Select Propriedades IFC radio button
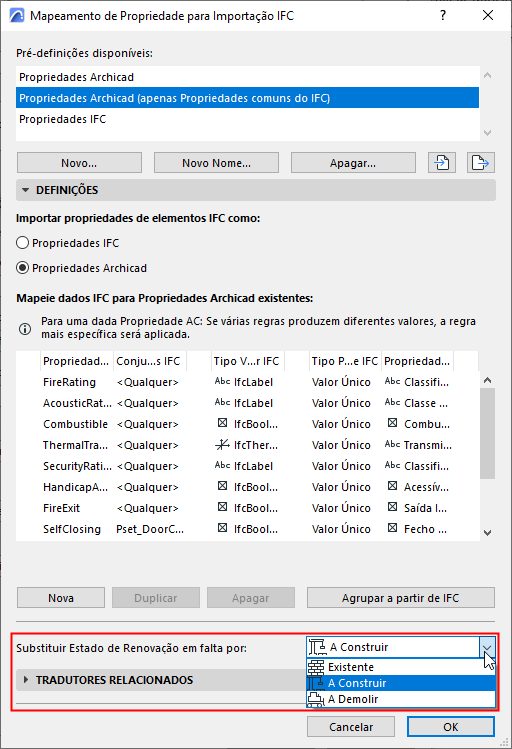512x749 pixels. tap(22, 243)
